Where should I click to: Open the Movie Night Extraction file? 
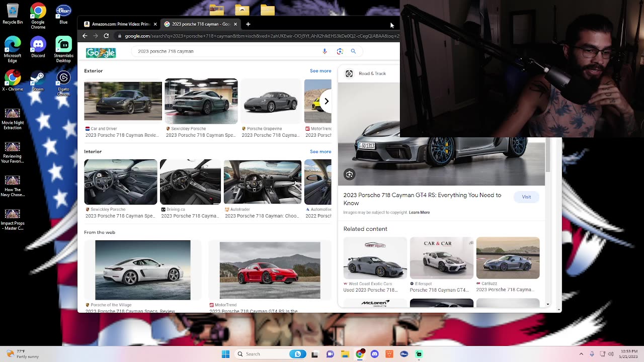tap(13, 119)
